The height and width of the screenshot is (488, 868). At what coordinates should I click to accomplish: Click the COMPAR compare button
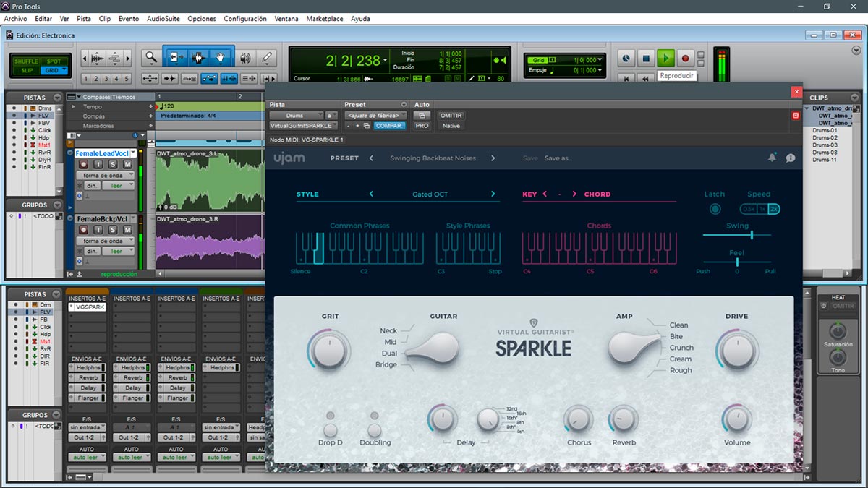pyautogui.click(x=389, y=126)
